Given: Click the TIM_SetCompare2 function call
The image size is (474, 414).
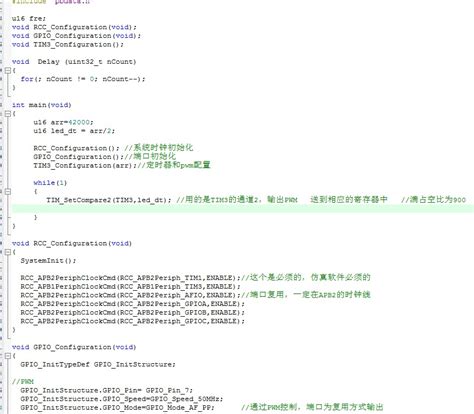Looking at the screenshot, I should coord(109,200).
